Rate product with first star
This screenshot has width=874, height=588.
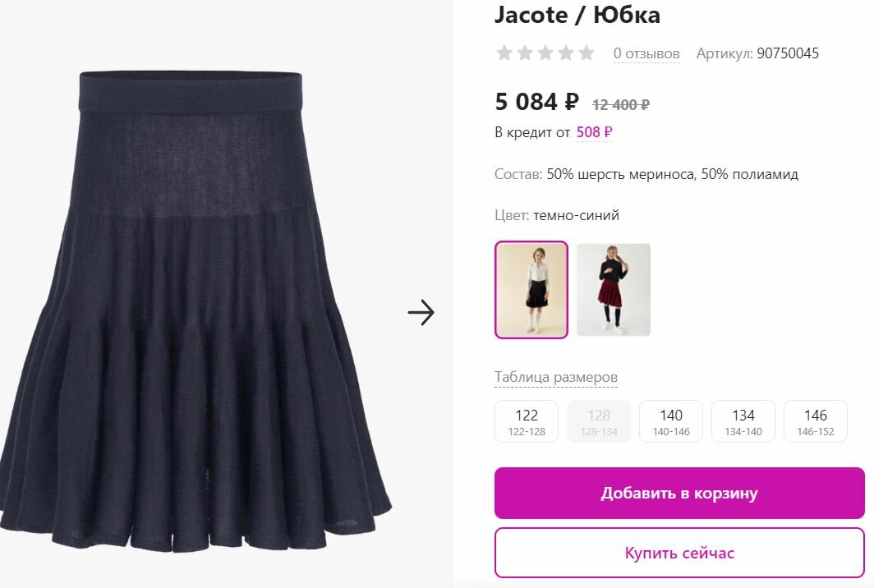tap(504, 53)
